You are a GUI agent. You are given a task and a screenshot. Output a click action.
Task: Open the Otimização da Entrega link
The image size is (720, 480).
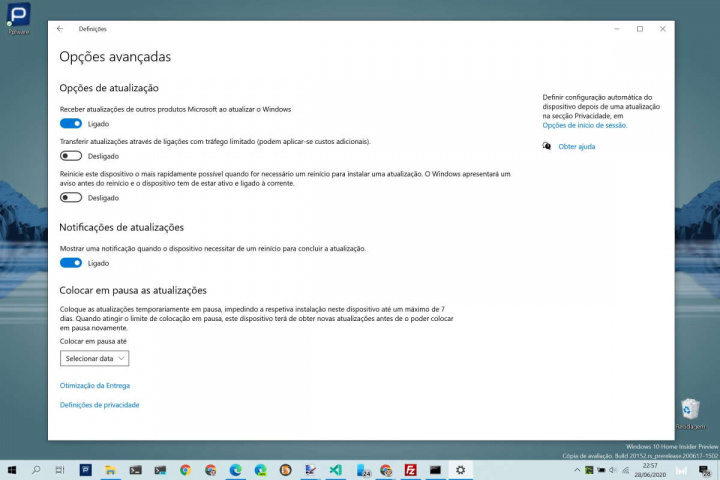[x=95, y=385]
